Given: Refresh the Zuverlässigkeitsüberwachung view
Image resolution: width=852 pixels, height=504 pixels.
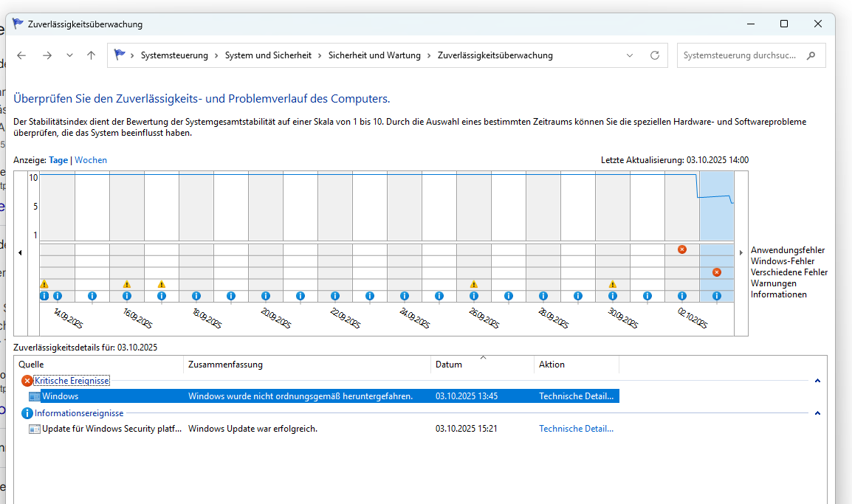Looking at the screenshot, I should [655, 55].
